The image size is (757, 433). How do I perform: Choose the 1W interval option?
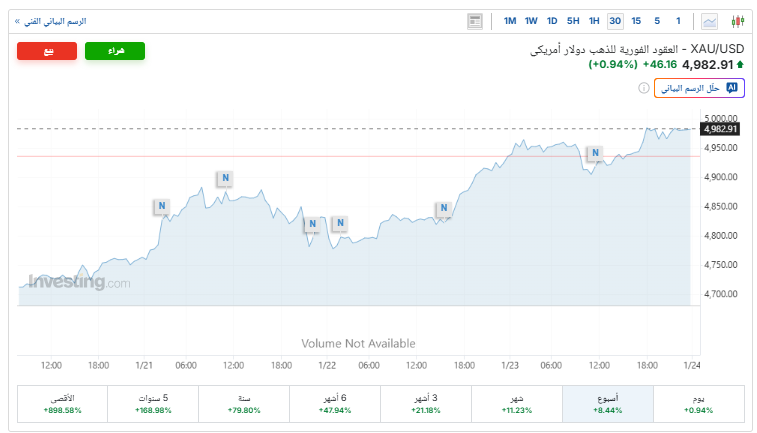point(531,21)
